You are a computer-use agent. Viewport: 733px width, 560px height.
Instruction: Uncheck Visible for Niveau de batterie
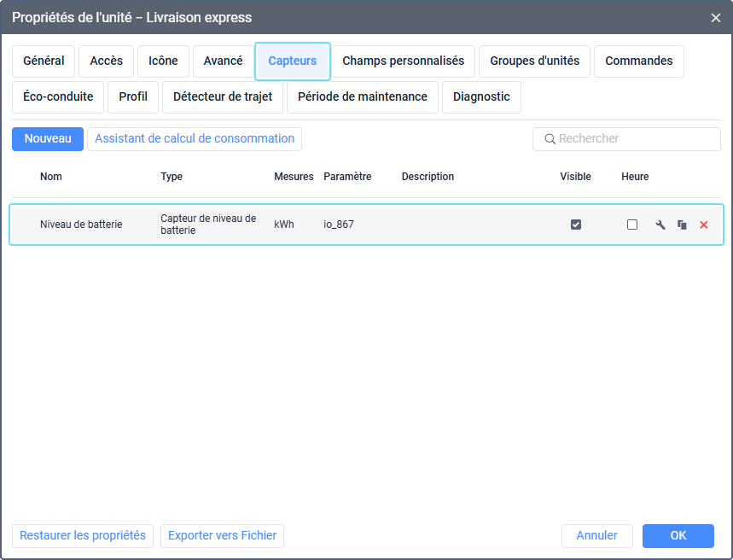point(576,225)
